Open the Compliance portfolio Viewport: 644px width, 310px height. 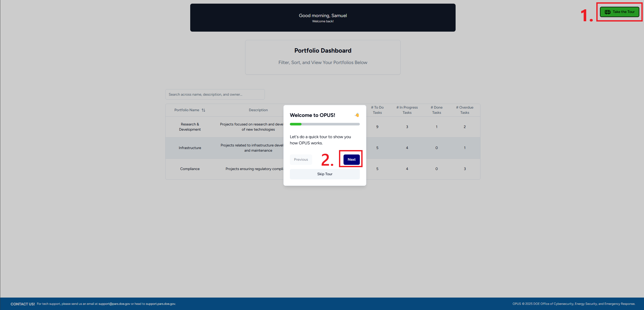tap(190, 169)
